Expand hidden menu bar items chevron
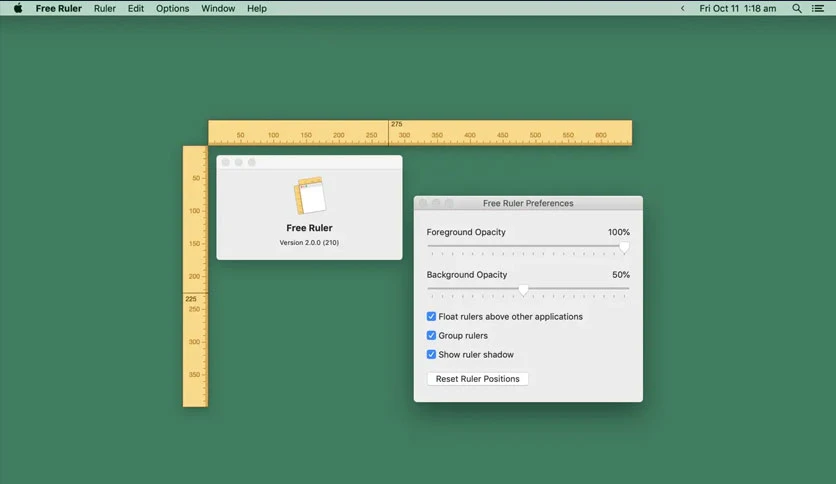 [682, 9]
